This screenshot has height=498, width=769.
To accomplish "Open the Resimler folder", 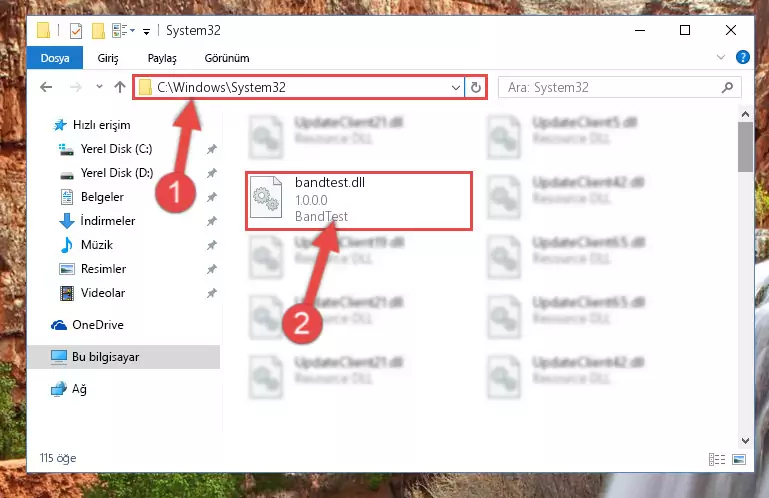I will pyautogui.click(x=93, y=269).
